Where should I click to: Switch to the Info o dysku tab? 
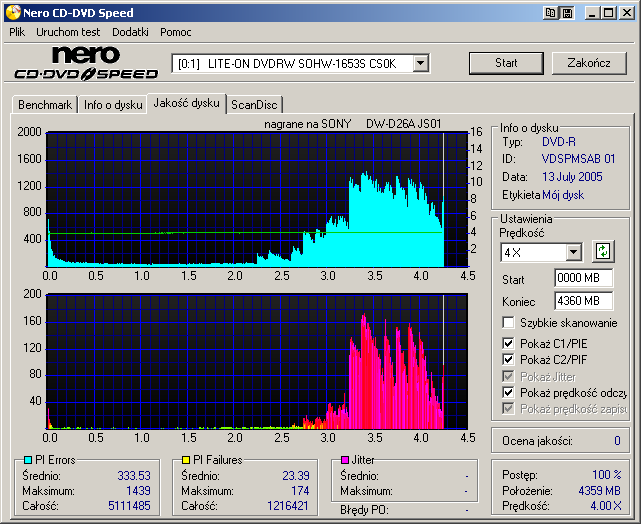coord(113,105)
